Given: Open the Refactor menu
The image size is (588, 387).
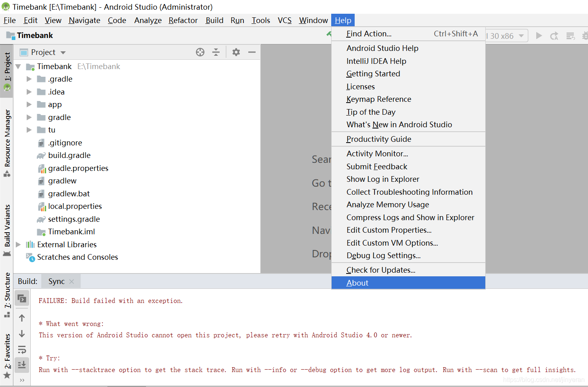Looking at the screenshot, I should click(x=183, y=20).
